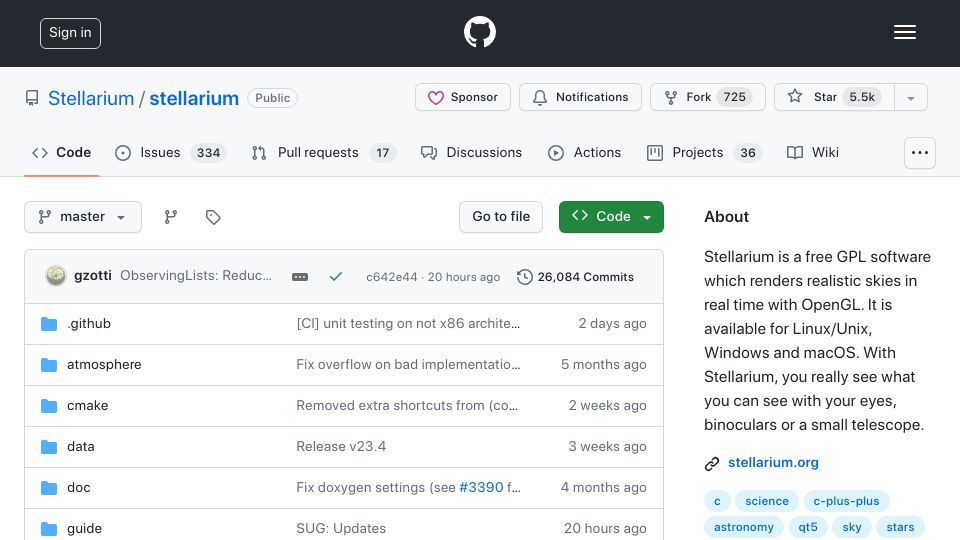Viewport: 960px width, 540px height.
Task: Click gzotti's avatar thumbnail
Action: [x=56, y=276]
